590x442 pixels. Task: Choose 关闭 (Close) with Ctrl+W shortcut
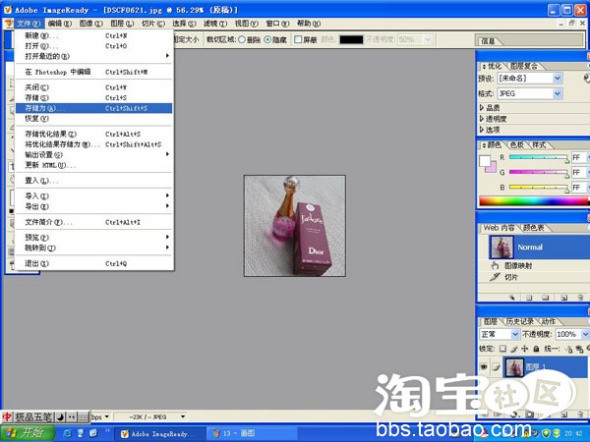(x=94, y=87)
